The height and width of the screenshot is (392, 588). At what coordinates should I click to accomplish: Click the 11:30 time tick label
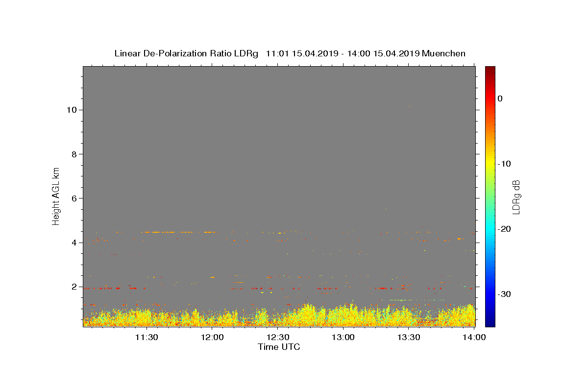click(x=146, y=337)
